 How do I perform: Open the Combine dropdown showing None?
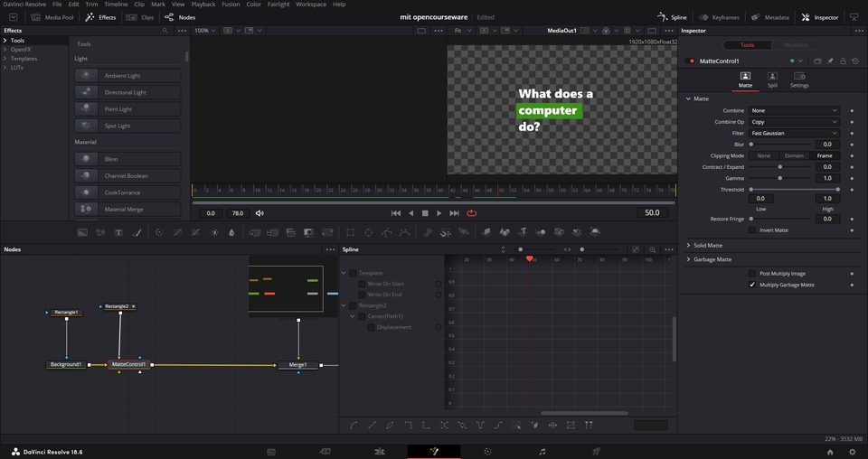795,110
